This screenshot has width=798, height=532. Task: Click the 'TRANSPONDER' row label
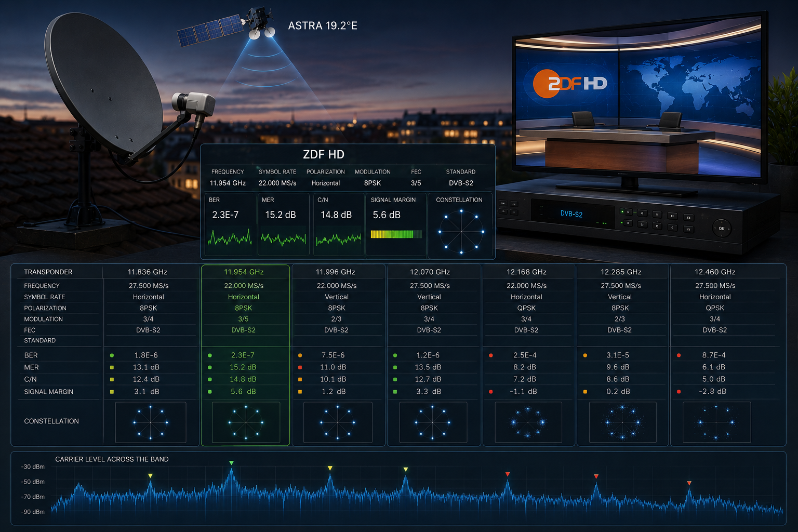click(48, 272)
